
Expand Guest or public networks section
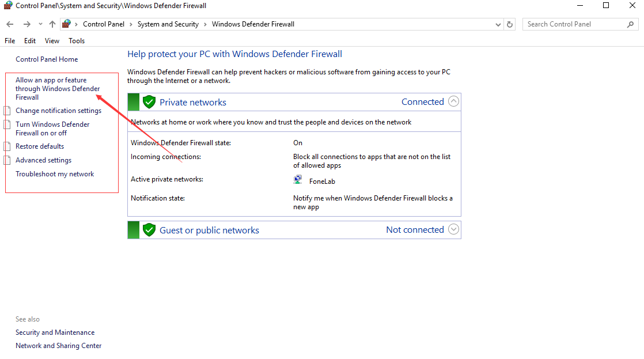(453, 229)
